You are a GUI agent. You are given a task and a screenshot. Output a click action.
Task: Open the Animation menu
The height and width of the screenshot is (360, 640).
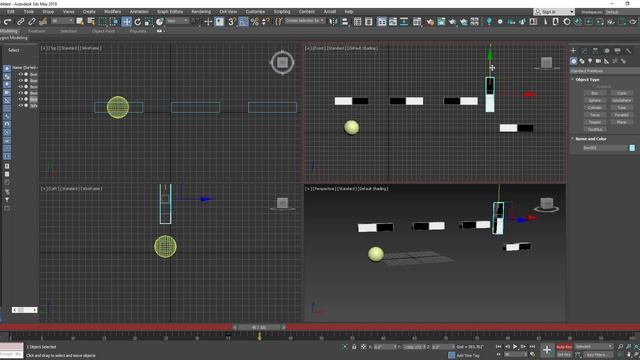coord(139,11)
